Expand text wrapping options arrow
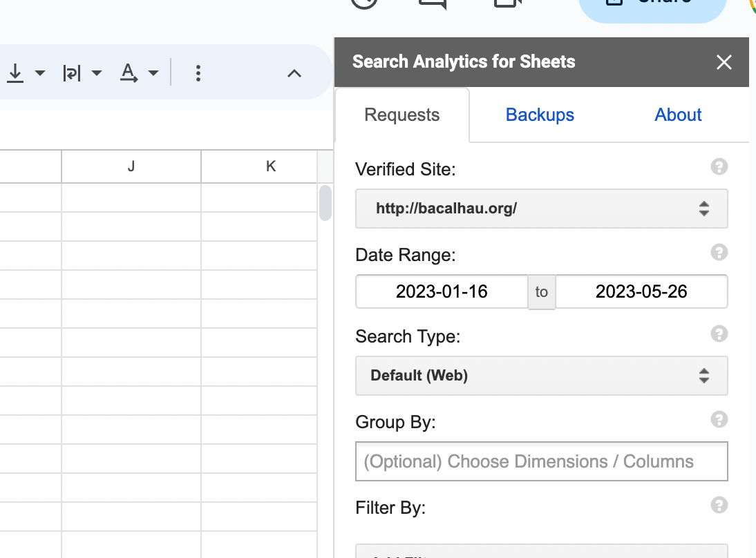Screen dimensions: 756x558 (x=97, y=73)
